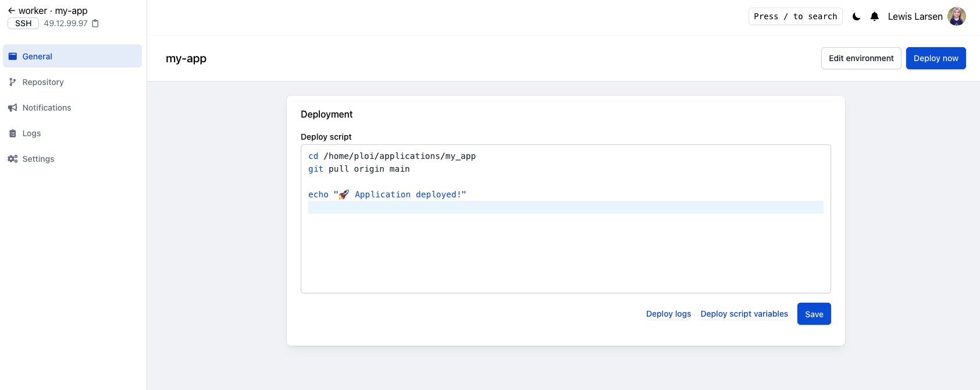Screen dimensions: 980x390
Task: Click the Logs clipboard icon
Action: pyautogui.click(x=13, y=133)
